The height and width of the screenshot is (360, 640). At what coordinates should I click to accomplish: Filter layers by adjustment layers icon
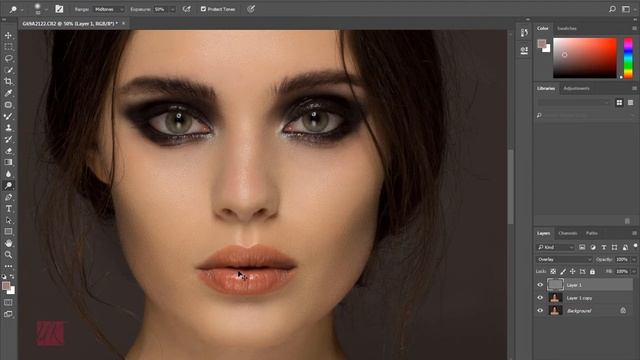[x=593, y=247]
